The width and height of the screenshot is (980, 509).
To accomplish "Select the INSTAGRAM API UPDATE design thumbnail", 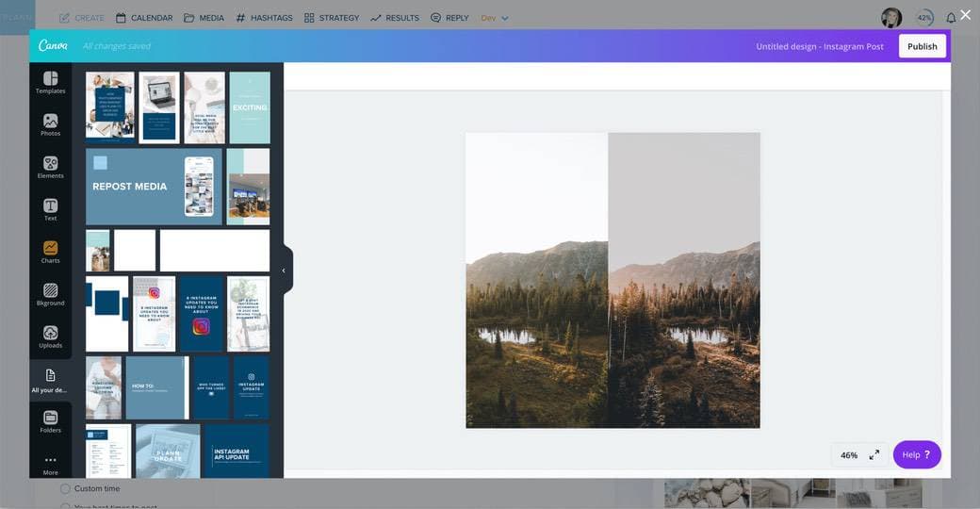I will tap(237, 452).
